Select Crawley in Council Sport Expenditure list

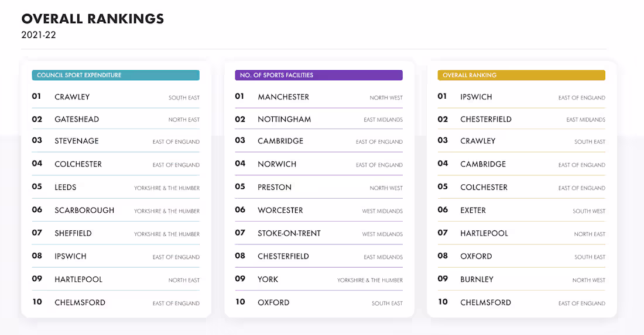coord(72,97)
